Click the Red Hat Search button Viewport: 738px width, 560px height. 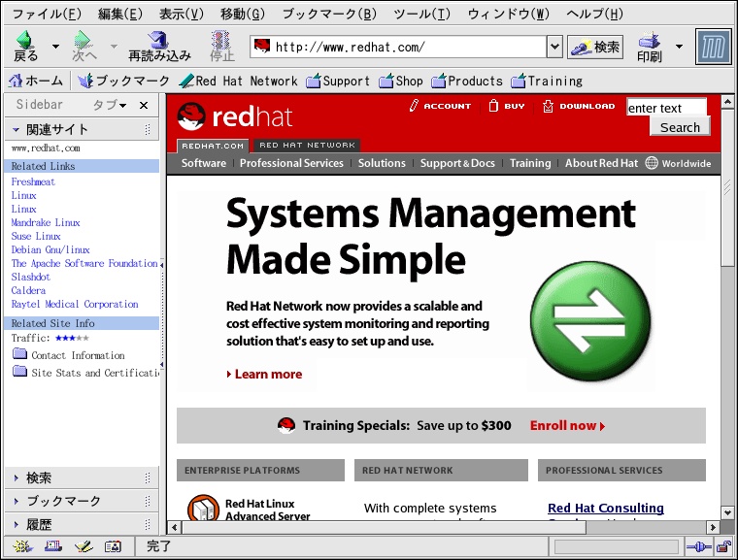[680, 127]
